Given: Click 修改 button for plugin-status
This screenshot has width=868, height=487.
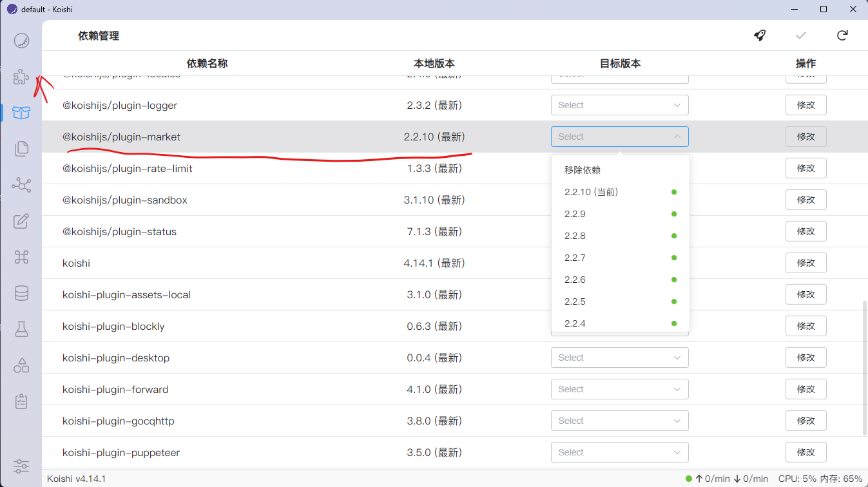Looking at the screenshot, I should tap(805, 231).
